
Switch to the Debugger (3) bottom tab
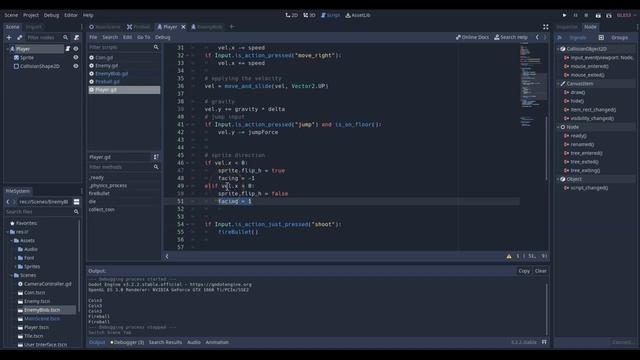tap(127, 342)
